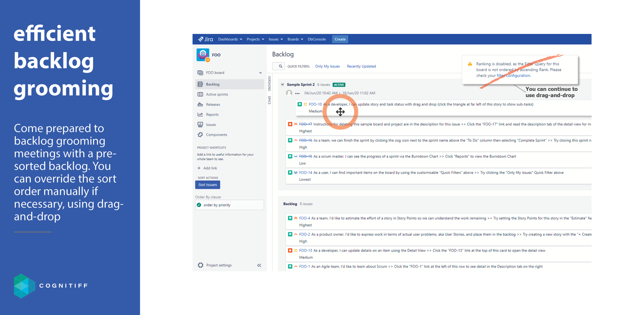This screenshot has height=315, width=644.
Task: Click the backlog search magnifier box
Action: tap(278, 66)
